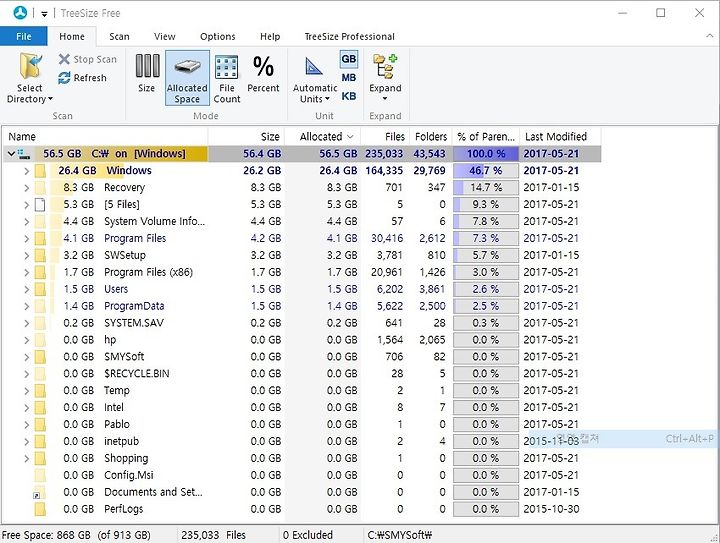This screenshot has height=543, width=720.
Task: Select the inetpub folder row
Action: (302, 442)
